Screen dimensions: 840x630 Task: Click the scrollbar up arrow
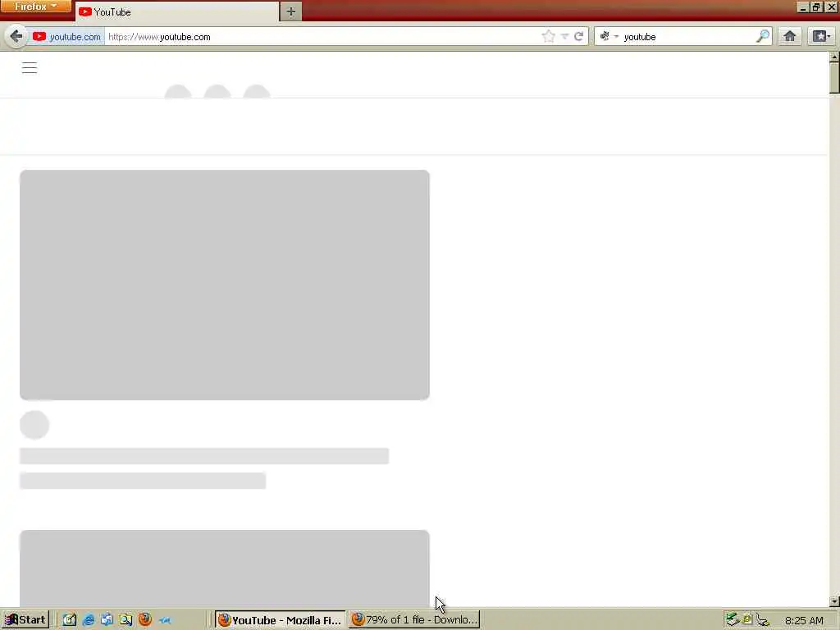click(x=834, y=57)
